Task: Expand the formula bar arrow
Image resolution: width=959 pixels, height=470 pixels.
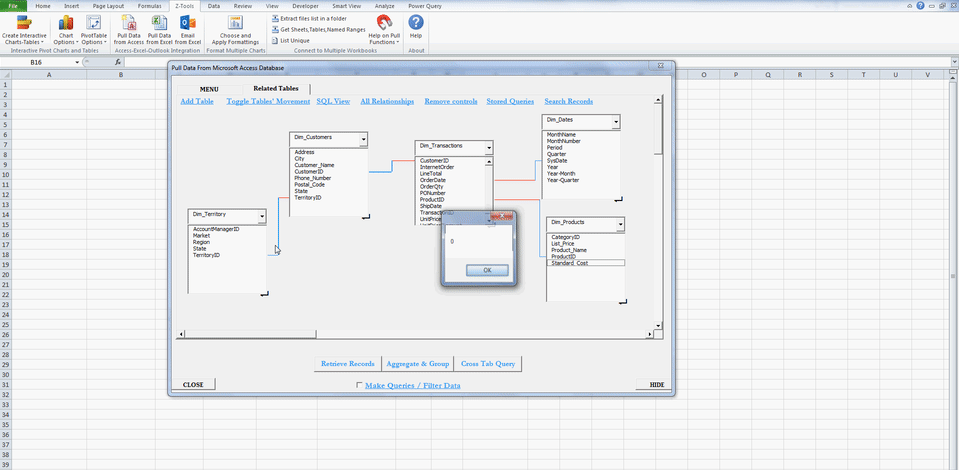Action: tap(954, 62)
